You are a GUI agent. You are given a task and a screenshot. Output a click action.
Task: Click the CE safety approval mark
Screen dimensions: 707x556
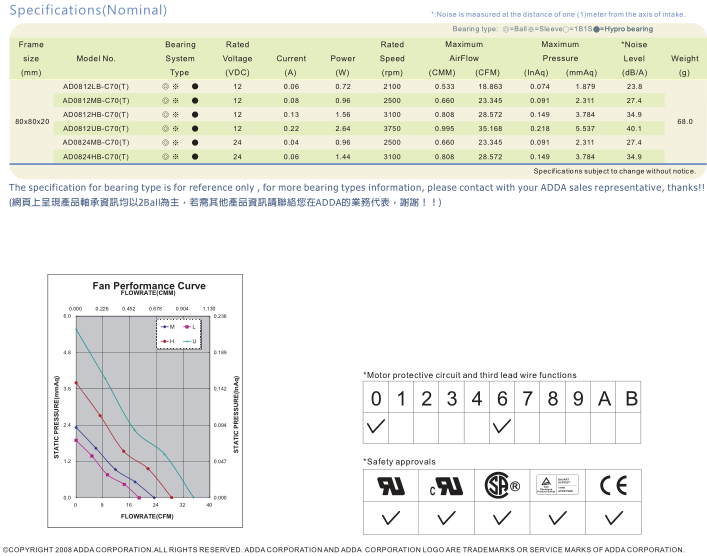click(x=613, y=485)
